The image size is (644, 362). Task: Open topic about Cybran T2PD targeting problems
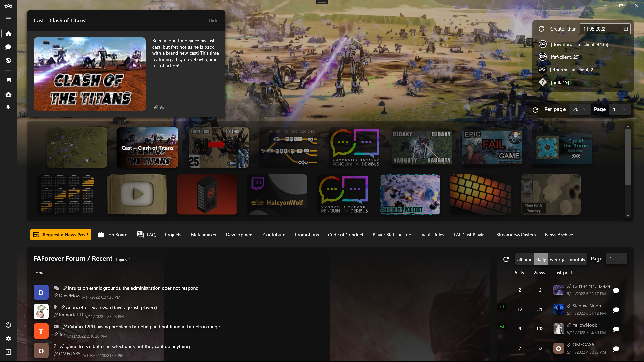(x=144, y=327)
